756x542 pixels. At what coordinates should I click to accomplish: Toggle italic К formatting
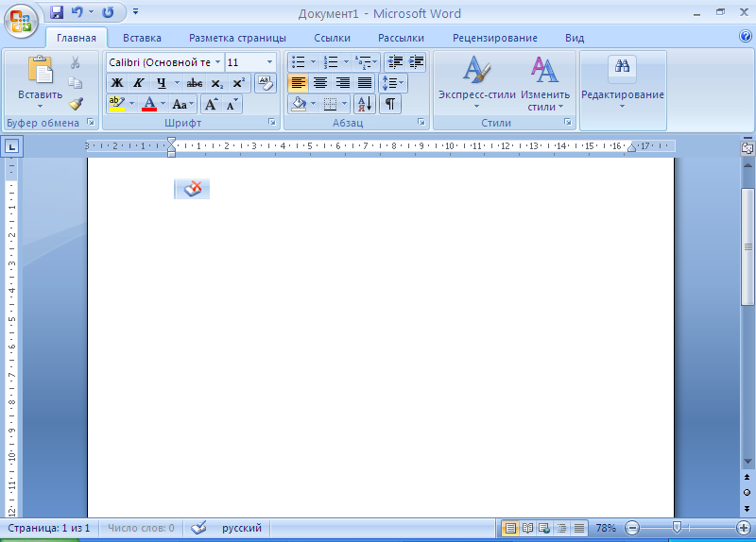[139, 83]
